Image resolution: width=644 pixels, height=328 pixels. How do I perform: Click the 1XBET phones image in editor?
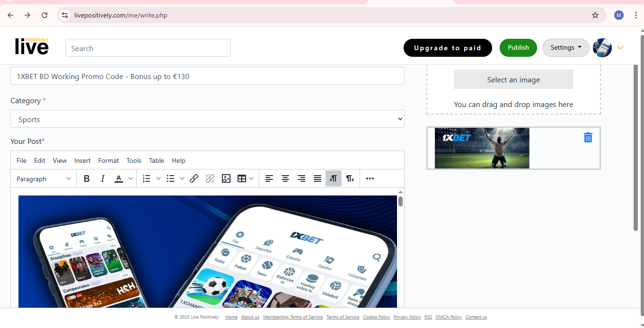[x=208, y=251]
